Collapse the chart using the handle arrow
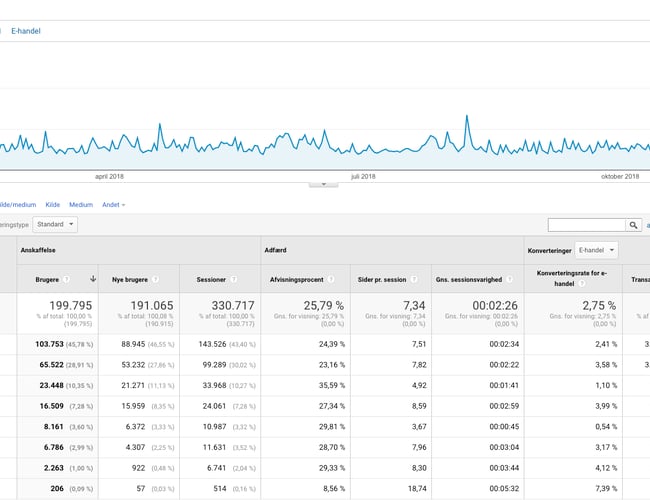Image resolution: width=650 pixels, height=500 pixels. 323,184
